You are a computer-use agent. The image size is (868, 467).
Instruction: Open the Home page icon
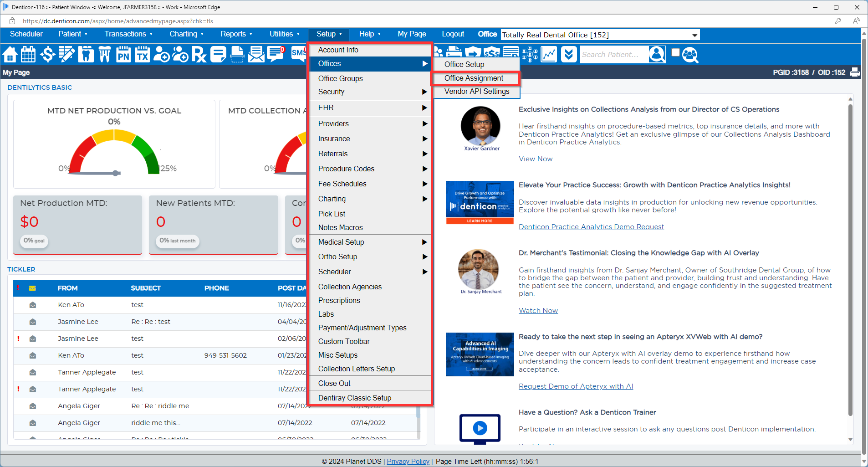coord(10,55)
